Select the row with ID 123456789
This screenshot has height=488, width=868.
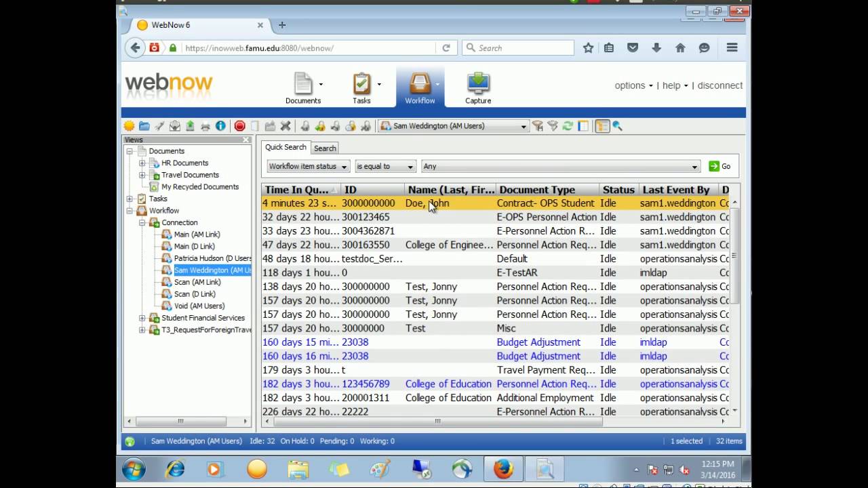point(496,384)
